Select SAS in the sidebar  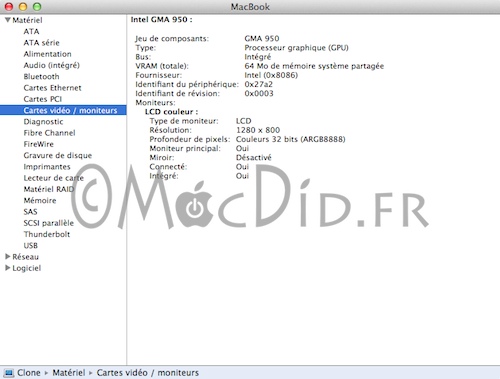[x=30, y=212]
